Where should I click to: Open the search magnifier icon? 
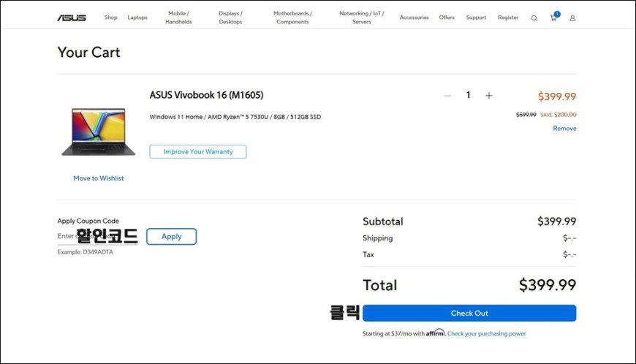(x=534, y=18)
